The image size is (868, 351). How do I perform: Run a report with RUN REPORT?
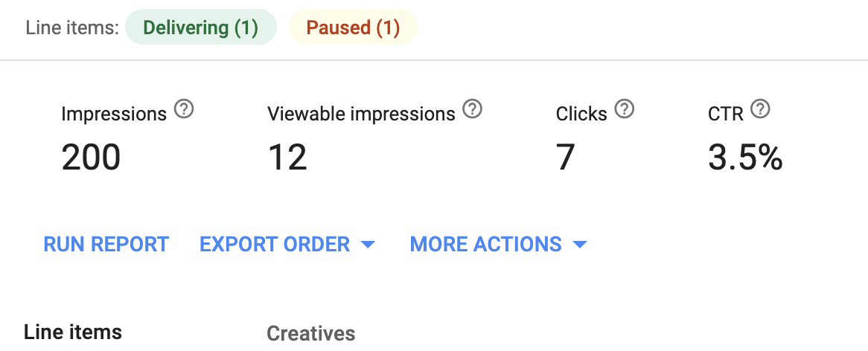point(106,245)
